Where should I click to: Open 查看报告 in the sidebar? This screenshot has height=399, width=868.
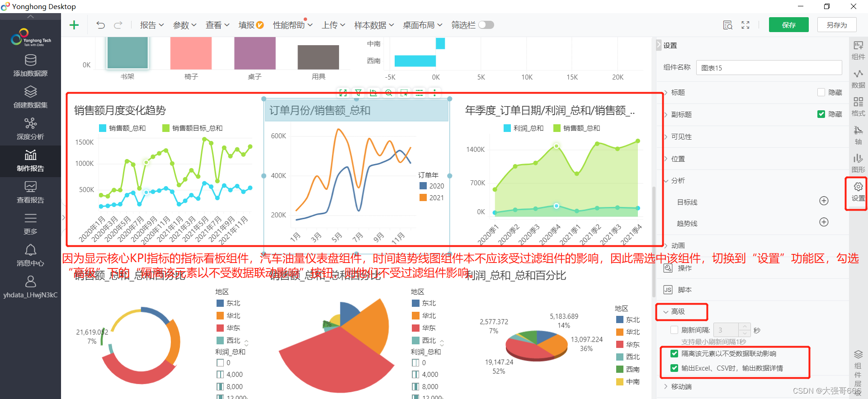30,192
